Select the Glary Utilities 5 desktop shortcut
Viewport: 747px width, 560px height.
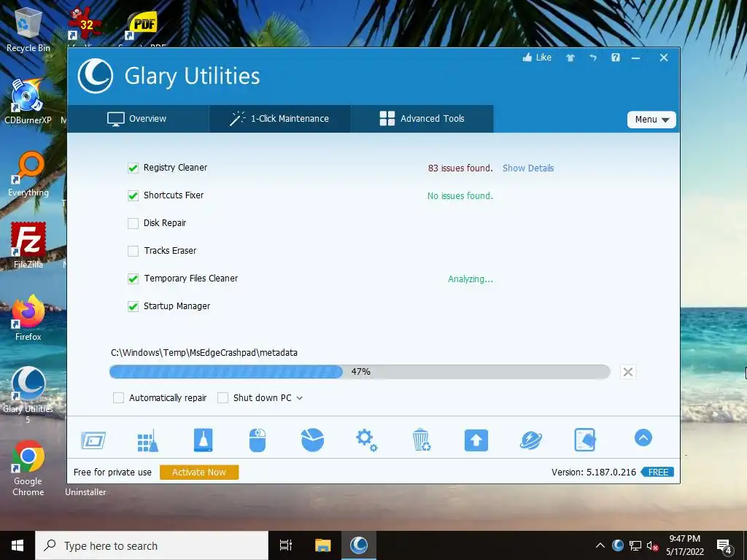pyautogui.click(x=28, y=395)
